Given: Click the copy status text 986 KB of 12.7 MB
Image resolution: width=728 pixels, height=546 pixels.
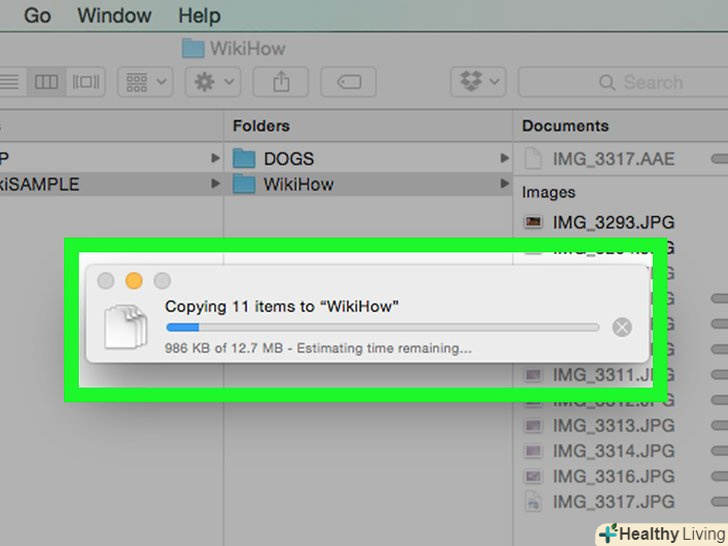Looking at the screenshot, I should [224, 348].
